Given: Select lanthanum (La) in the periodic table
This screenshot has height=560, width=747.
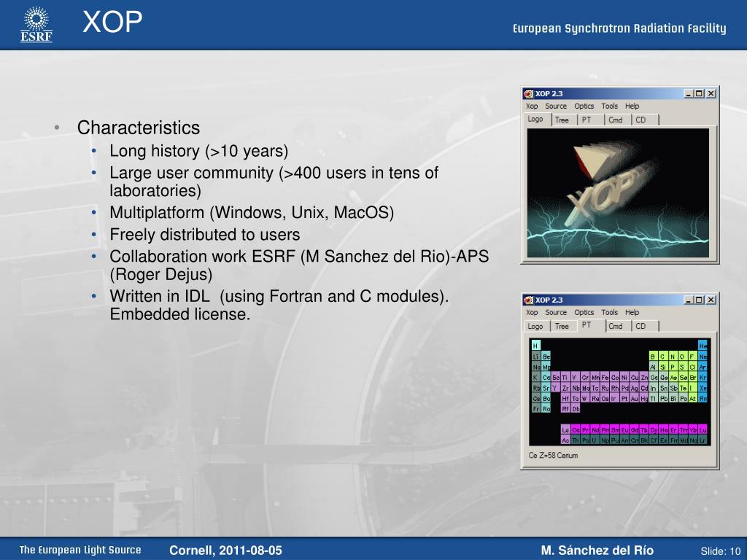Looking at the screenshot, I should coord(565,429).
